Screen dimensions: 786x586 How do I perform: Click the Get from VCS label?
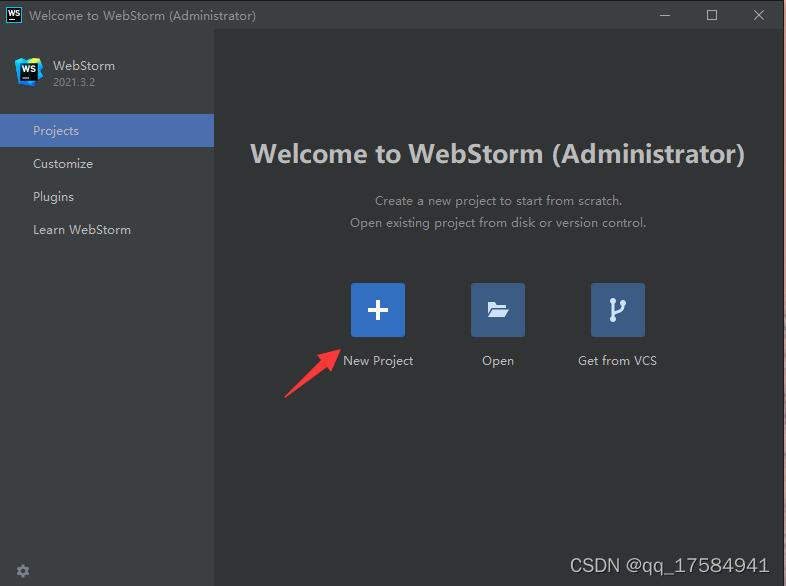pos(617,360)
